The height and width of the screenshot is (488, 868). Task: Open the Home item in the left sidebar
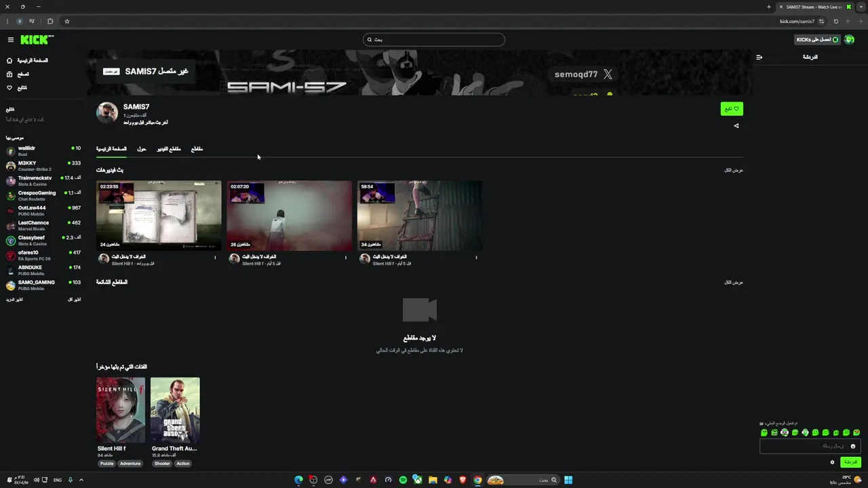coord(27,60)
